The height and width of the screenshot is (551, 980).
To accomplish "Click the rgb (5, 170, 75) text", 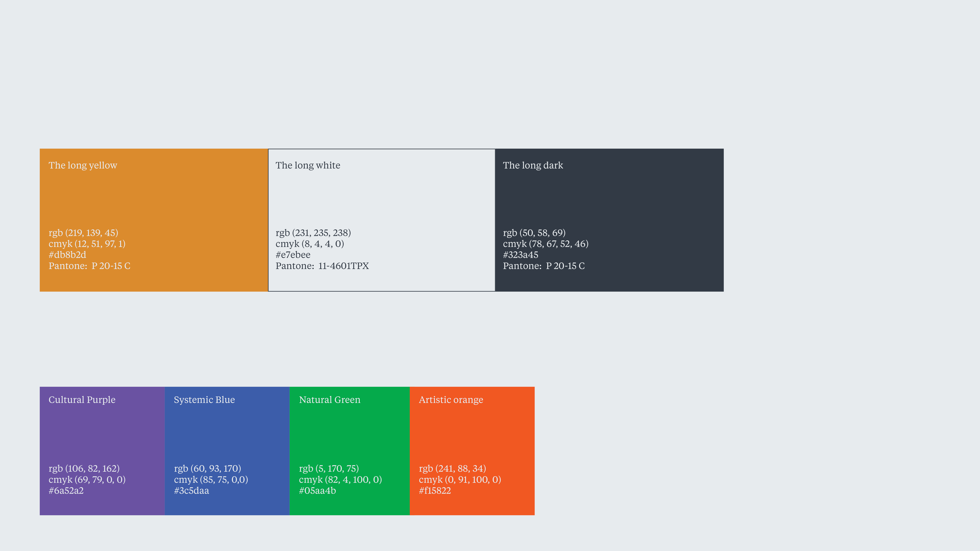I will tap(329, 468).
